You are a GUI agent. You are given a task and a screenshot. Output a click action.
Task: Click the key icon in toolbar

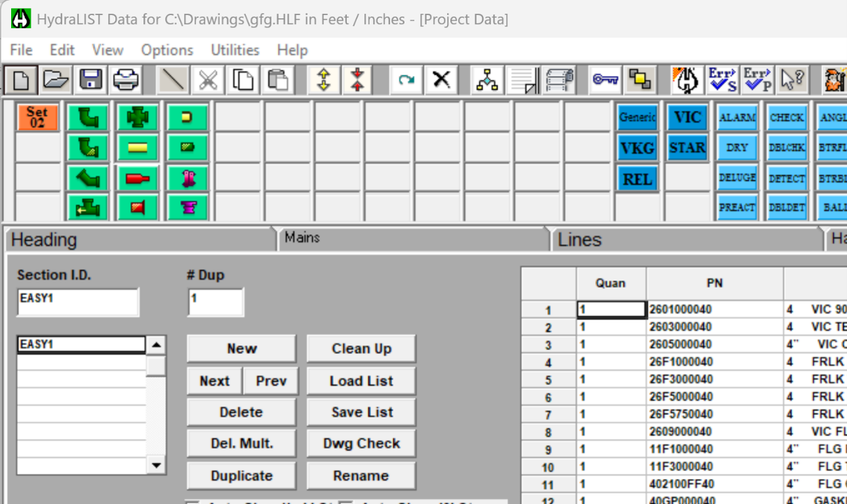click(x=605, y=80)
